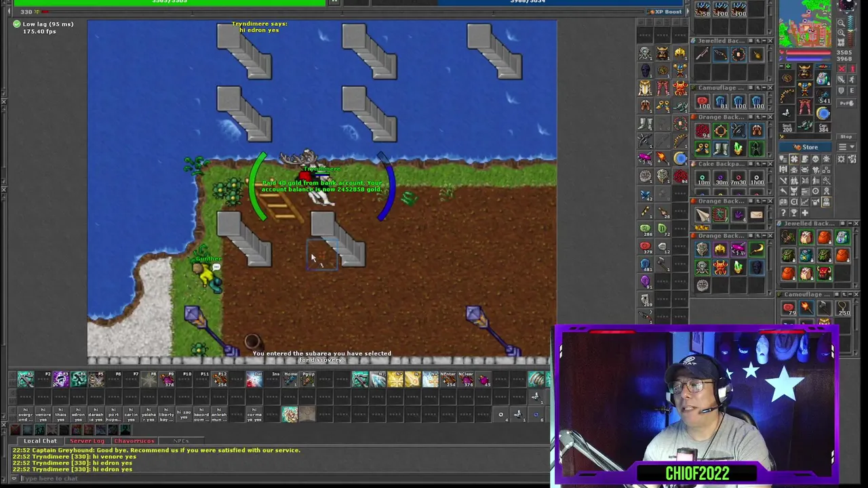Use the hi carlin yes hotkey

[131, 414]
